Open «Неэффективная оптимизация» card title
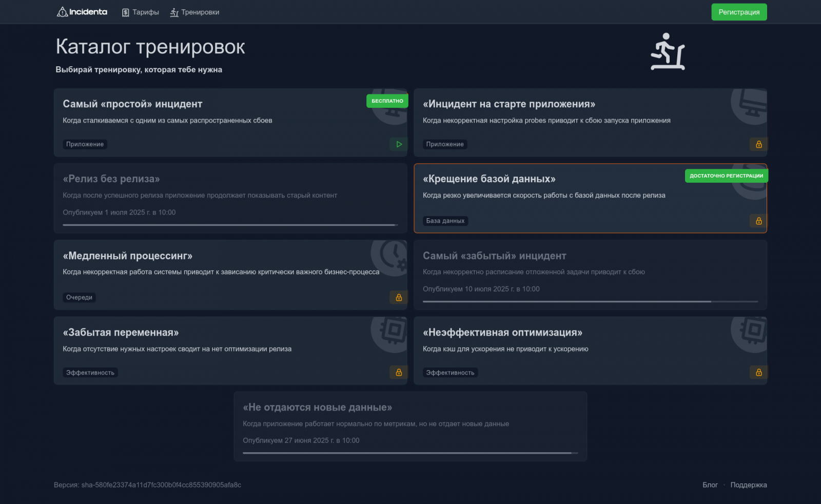This screenshot has height=504, width=821. click(x=503, y=333)
